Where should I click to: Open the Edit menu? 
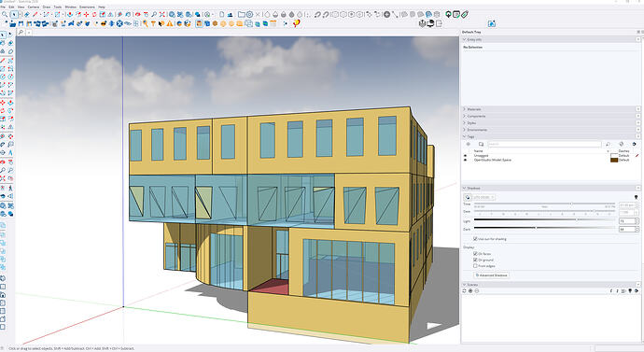tap(11, 7)
